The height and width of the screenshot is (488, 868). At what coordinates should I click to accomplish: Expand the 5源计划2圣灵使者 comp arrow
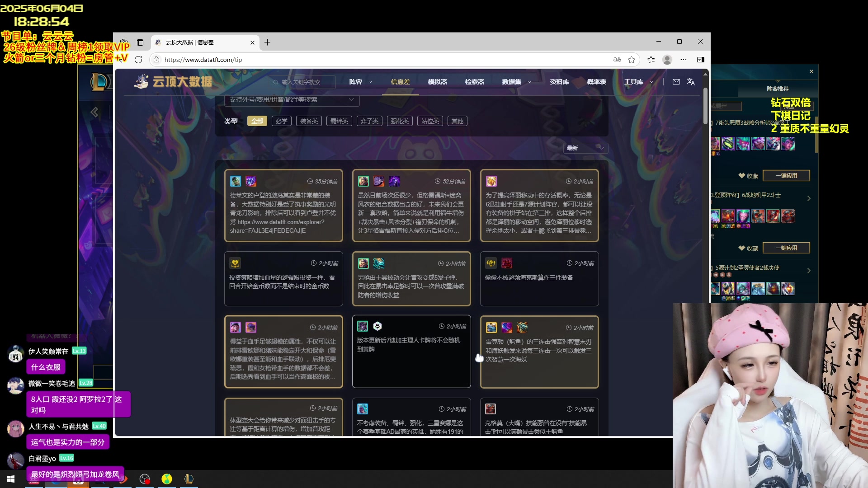tap(809, 271)
